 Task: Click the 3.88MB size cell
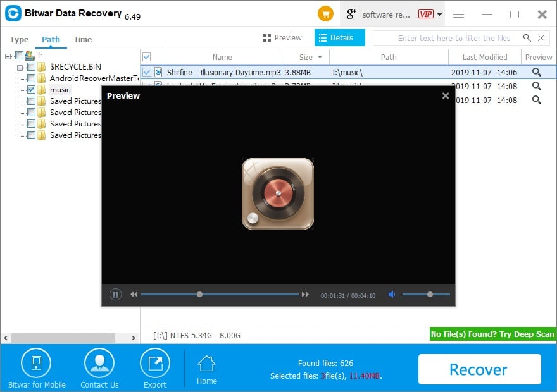point(297,72)
